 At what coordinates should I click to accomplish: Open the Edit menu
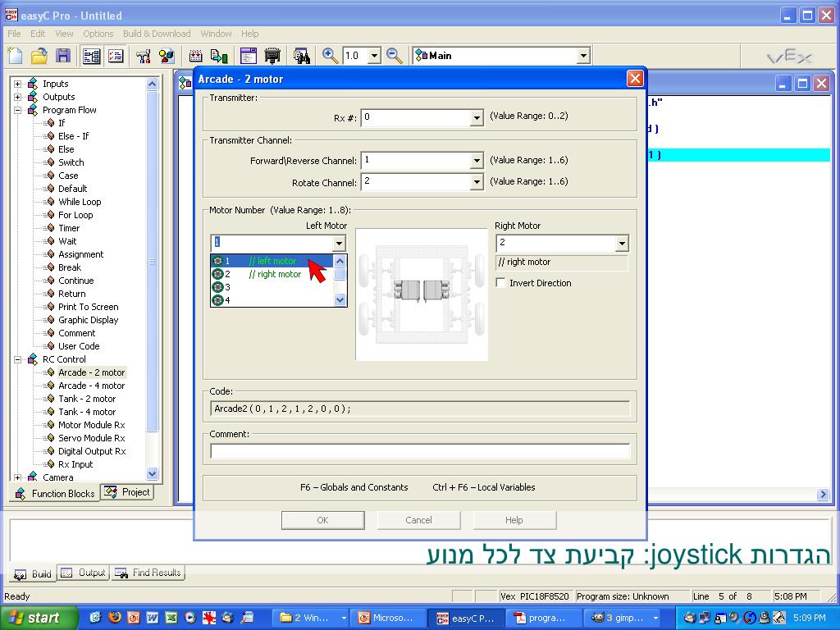click(x=38, y=34)
